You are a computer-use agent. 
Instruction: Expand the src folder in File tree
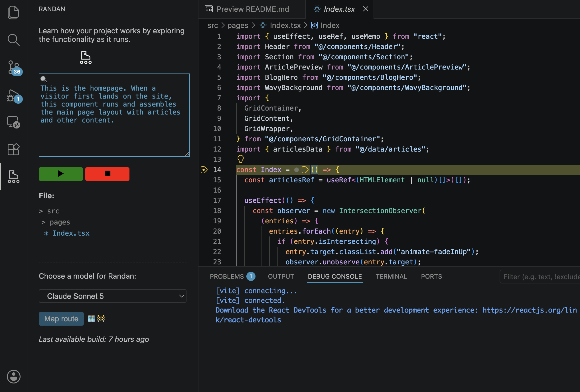click(49, 211)
